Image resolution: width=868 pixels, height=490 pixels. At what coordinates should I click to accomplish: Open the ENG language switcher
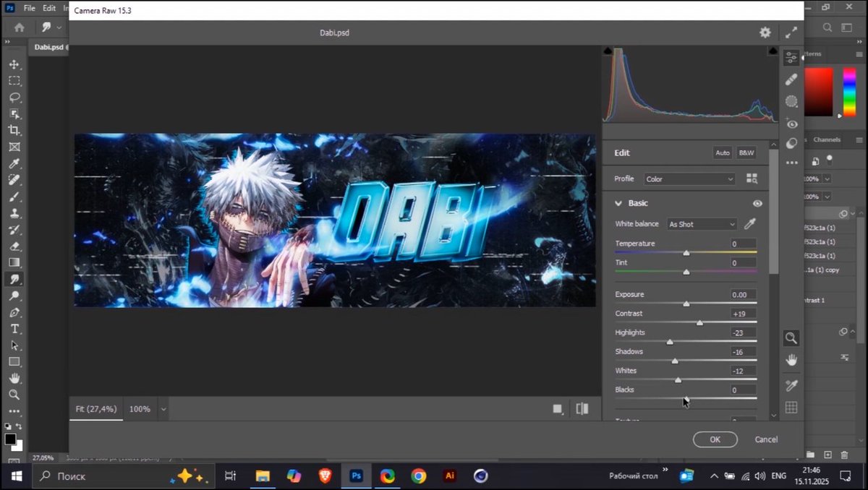point(779,476)
